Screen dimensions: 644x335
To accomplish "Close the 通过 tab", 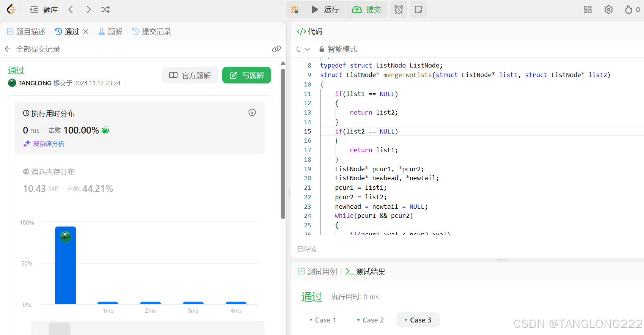I will tap(86, 31).
